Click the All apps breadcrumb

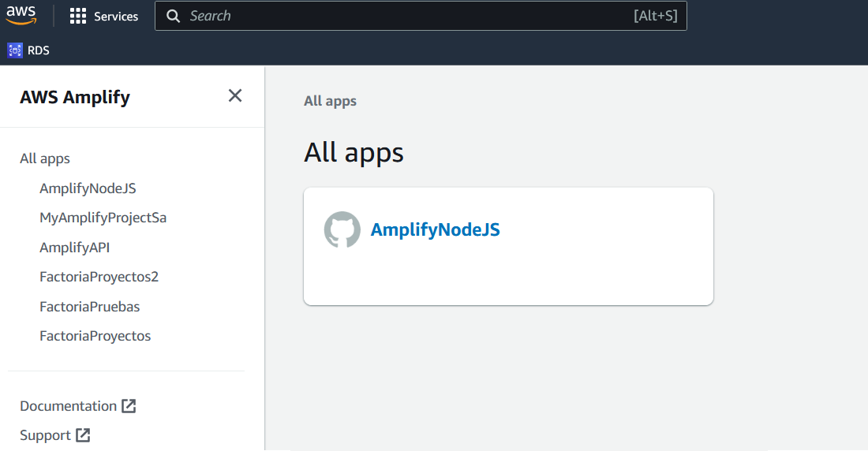[330, 101]
